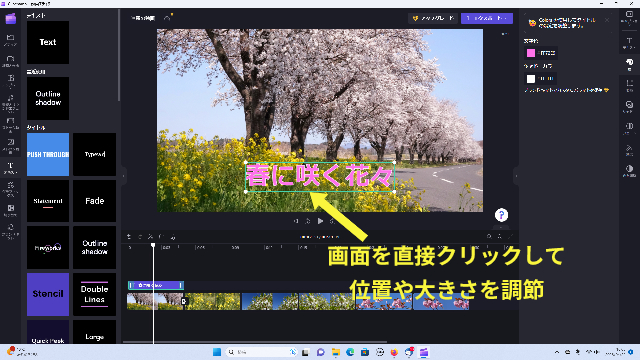Open the Text sidebar tab

[11, 168]
